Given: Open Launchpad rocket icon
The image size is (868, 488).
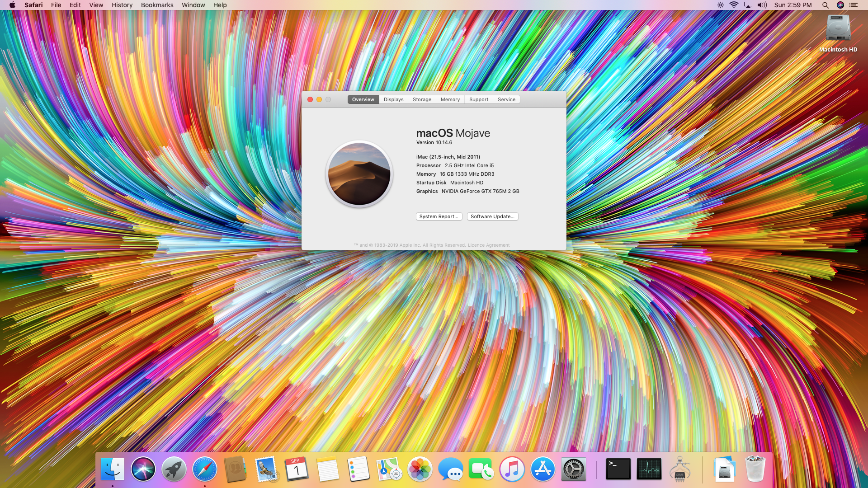Looking at the screenshot, I should tap(174, 469).
